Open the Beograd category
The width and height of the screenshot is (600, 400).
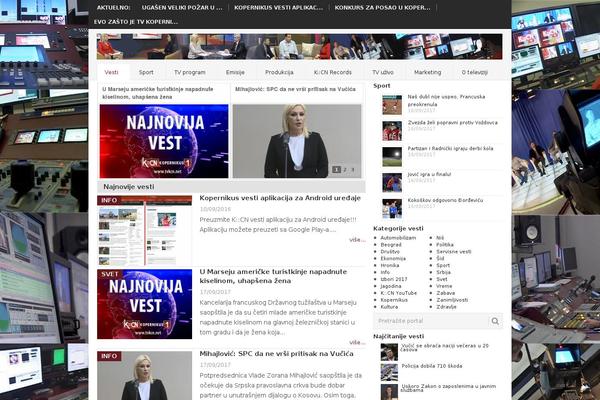[x=391, y=245]
